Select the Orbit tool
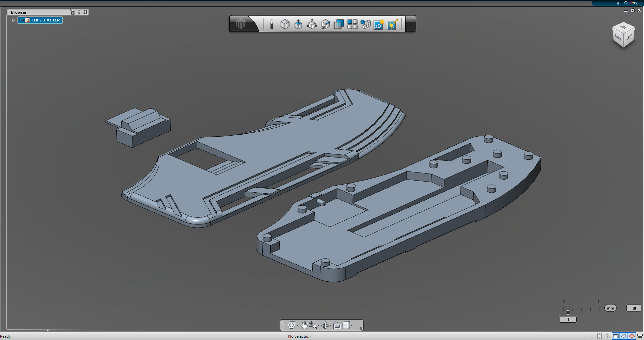The width and height of the screenshot is (644, 340). click(325, 325)
